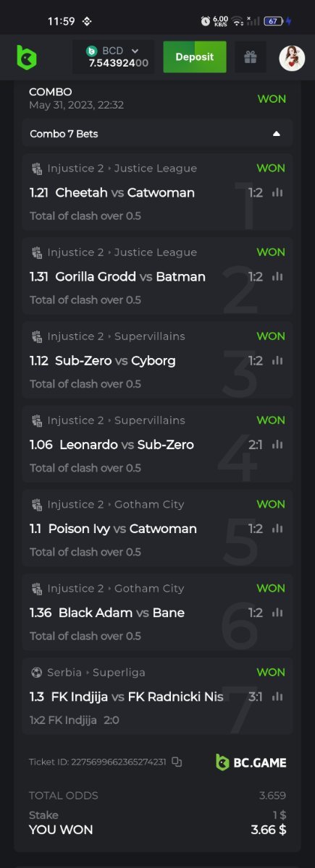View stats icon for Black Adam vs Bane
Image resolution: width=315 pixels, height=868 pixels.
277,612
